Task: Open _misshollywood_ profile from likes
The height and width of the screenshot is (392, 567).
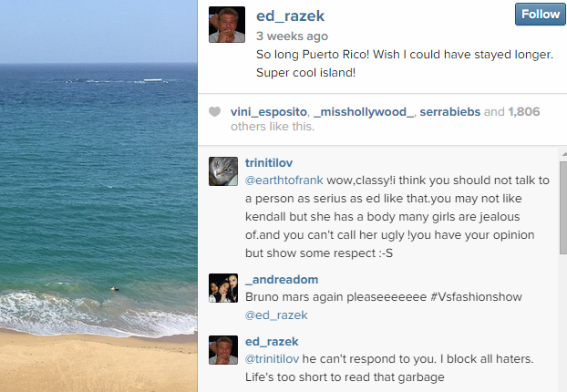Action: pyautogui.click(x=365, y=112)
